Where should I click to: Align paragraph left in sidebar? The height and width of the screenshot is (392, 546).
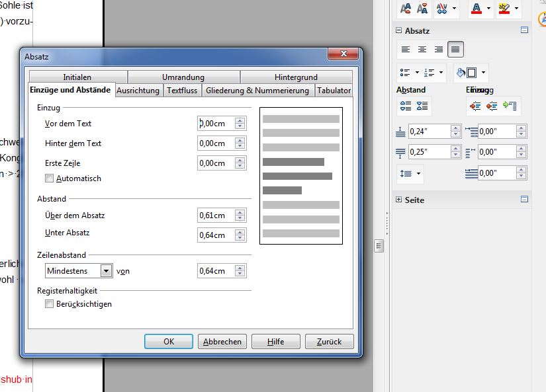click(x=406, y=50)
